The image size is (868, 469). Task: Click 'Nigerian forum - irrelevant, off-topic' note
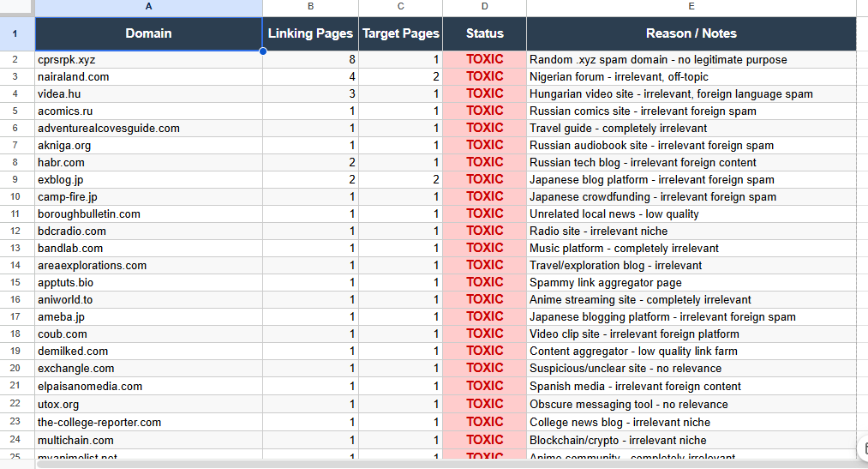tap(691, 77)
